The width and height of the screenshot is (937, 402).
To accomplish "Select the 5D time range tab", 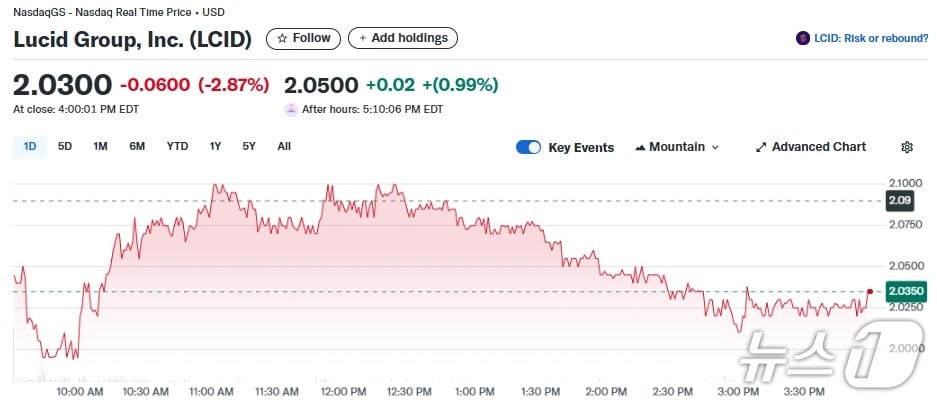I will click(65, 146).
